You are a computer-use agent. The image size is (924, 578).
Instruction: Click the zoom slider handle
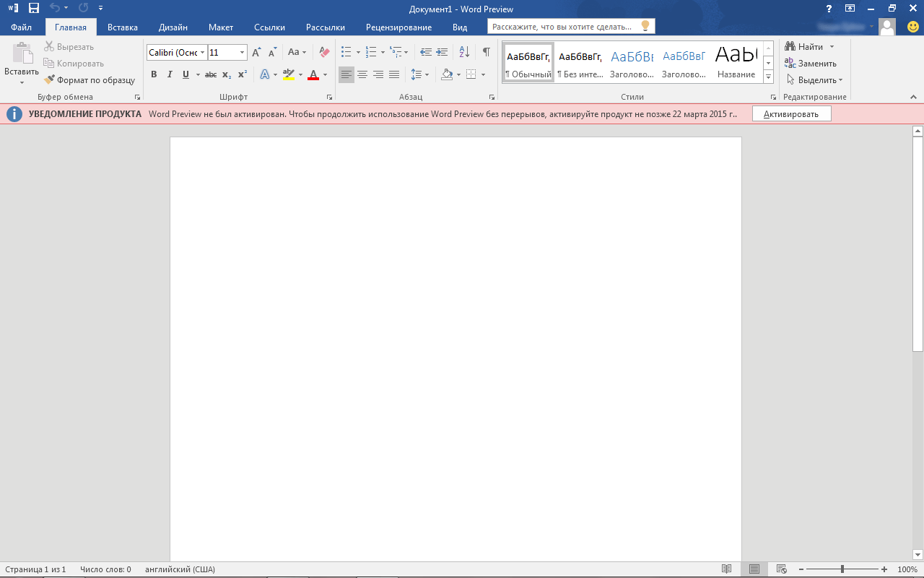coord(842,569)
